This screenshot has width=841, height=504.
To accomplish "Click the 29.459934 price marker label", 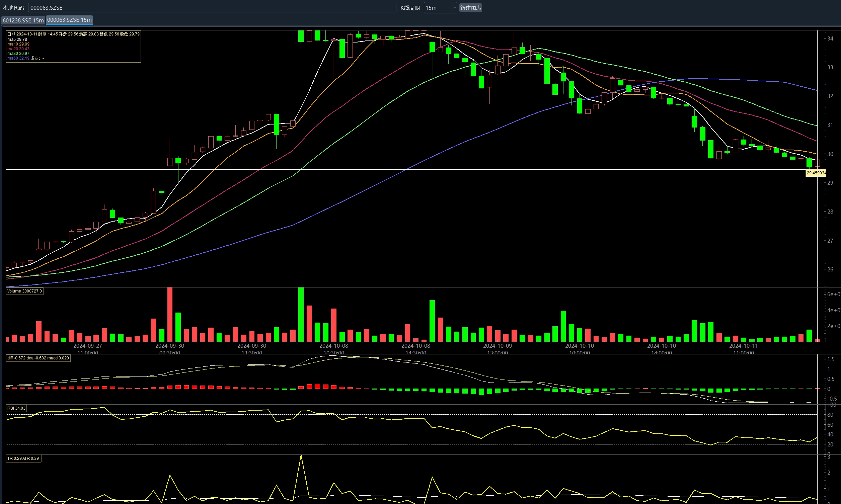I will point(816,173).
